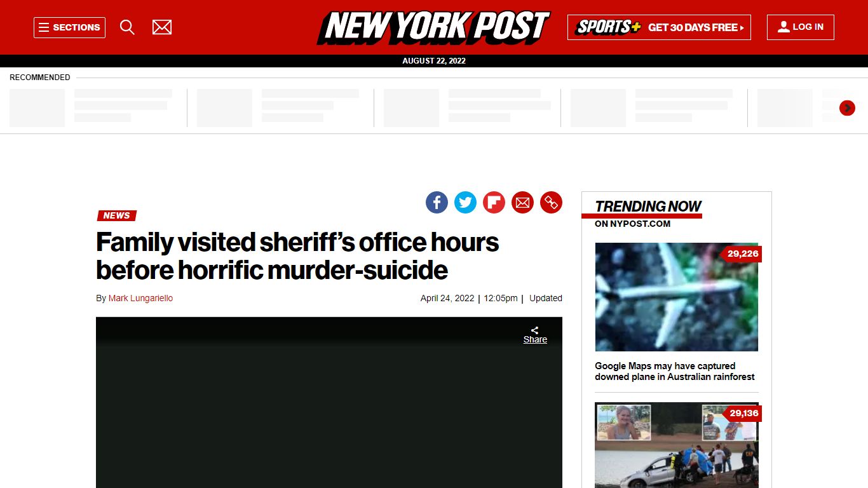Share article via email icon

click(x=522, y=203)
